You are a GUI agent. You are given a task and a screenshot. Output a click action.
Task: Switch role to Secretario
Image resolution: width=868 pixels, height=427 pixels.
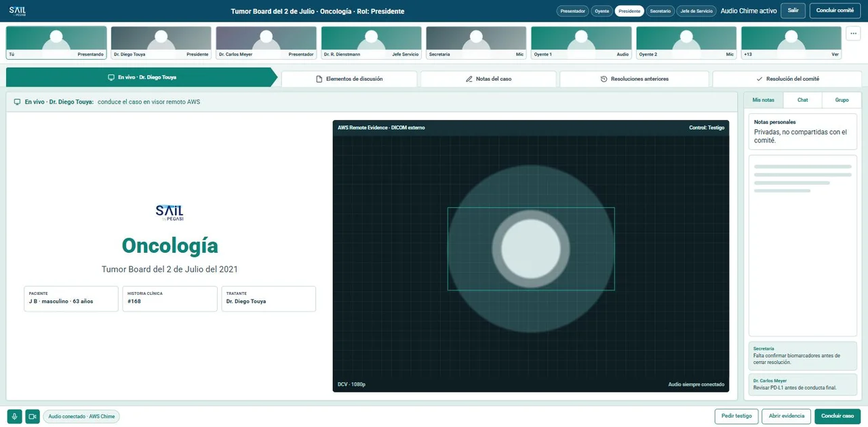pyautogui.click(x=660, y=11)
